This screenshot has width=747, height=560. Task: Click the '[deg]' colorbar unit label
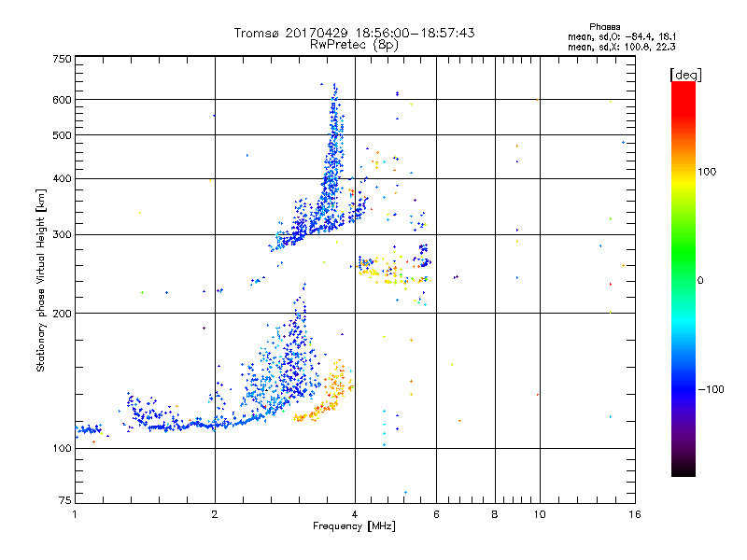pyautogui.click(x=685, y=75)
